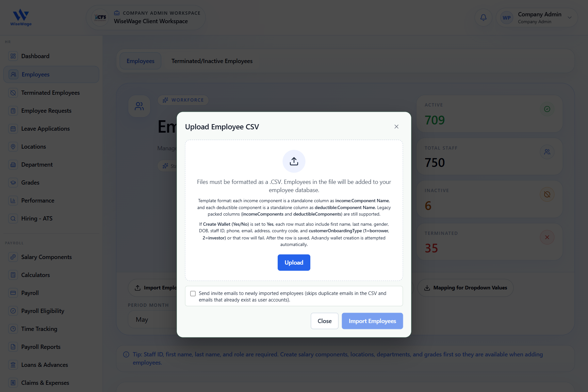Click the upload arrow icon in dropzone
The image size is (588, 392).
point(294,161)
